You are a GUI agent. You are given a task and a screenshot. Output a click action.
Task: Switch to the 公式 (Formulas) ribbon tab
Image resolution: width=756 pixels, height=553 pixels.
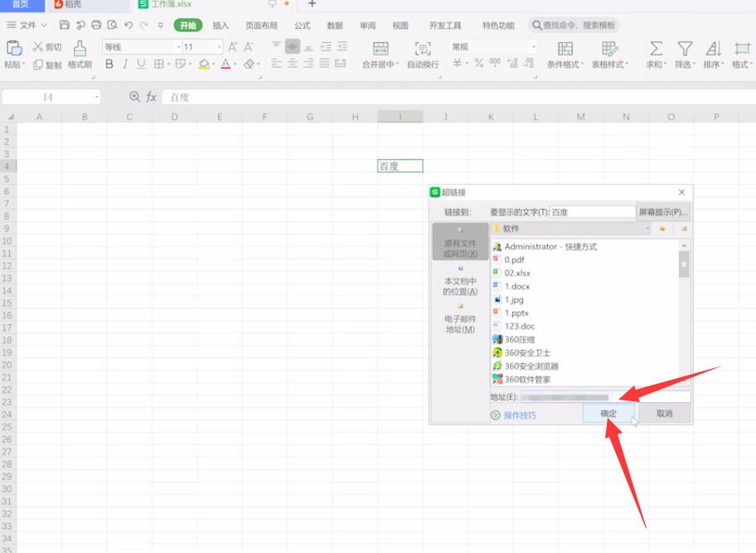click(x=303, y=26)
